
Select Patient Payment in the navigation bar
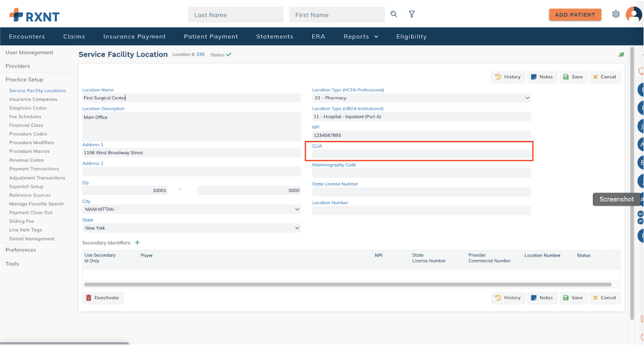pos(211,37)
